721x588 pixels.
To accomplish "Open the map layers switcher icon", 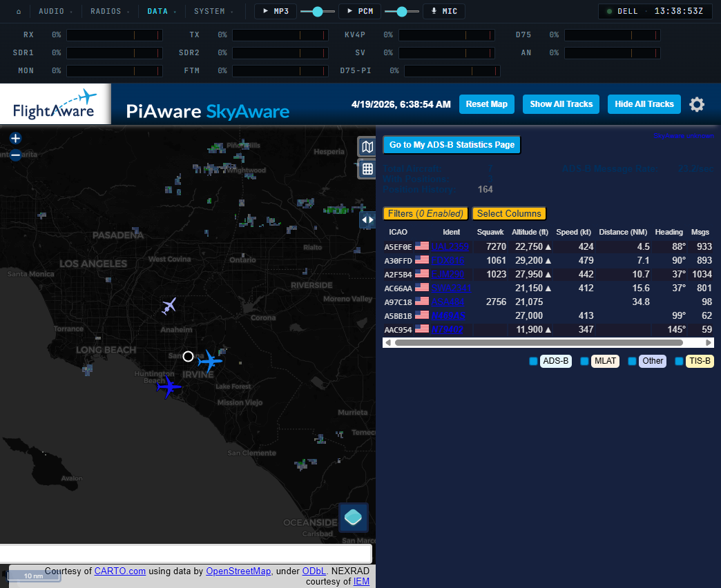I will click(353, 517).
